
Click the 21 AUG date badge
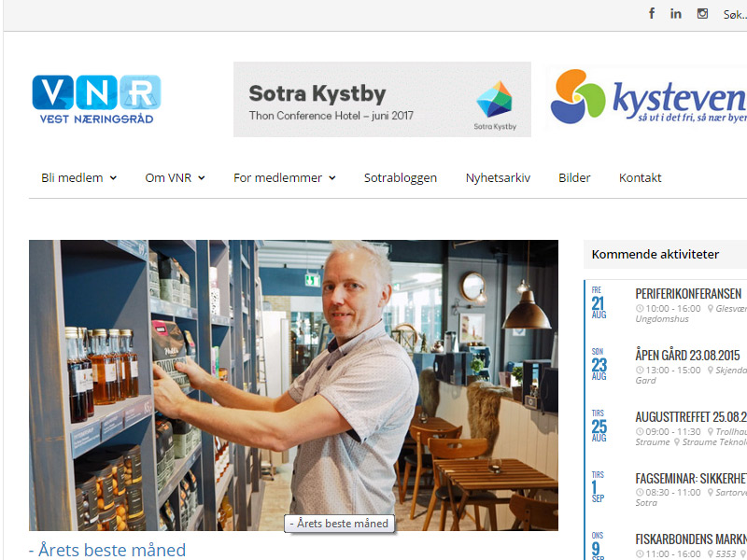pyautogui.click(x=599, y=302)
